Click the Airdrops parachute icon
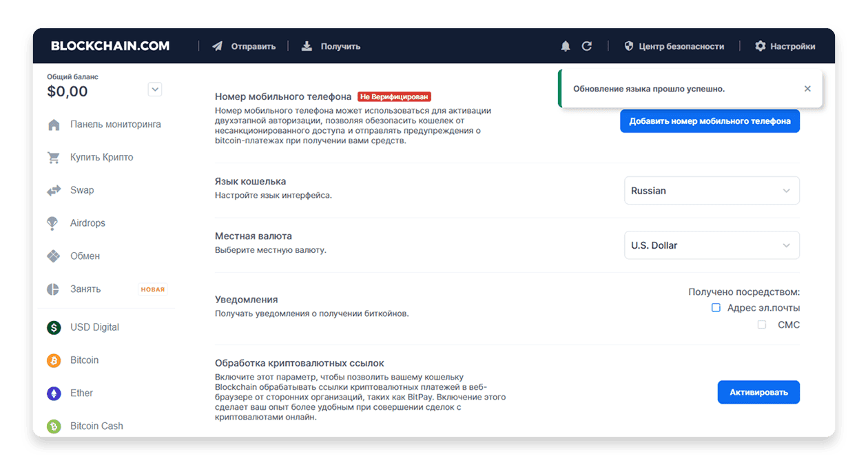The height and width of the screenshot is (465, 868). tap(53, 223)
